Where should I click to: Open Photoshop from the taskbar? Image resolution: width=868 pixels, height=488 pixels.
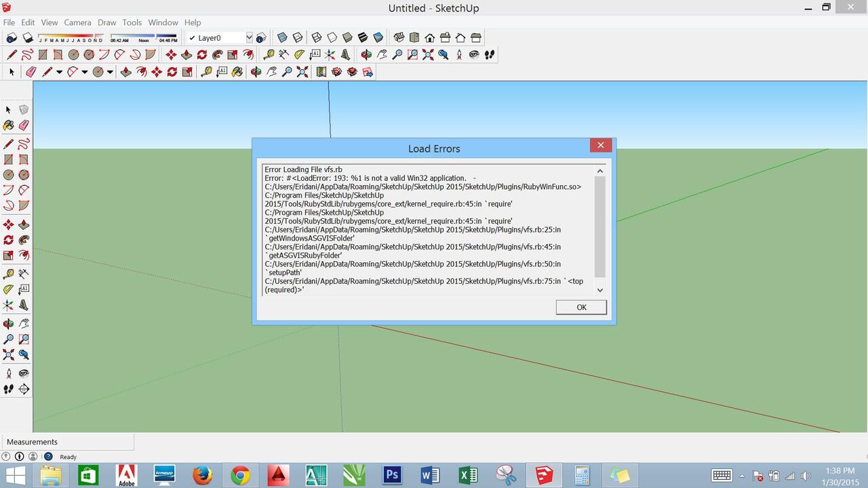click(392, 475)
